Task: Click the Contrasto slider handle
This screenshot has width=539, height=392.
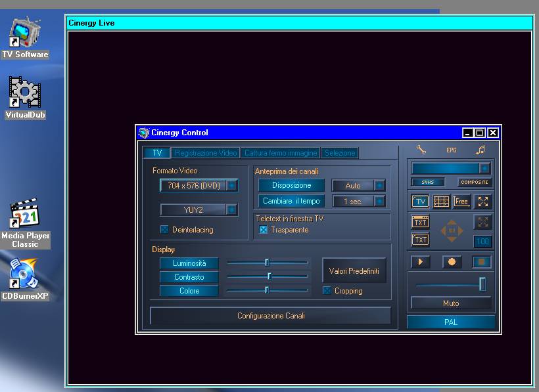Action: [x=269, y=276]
